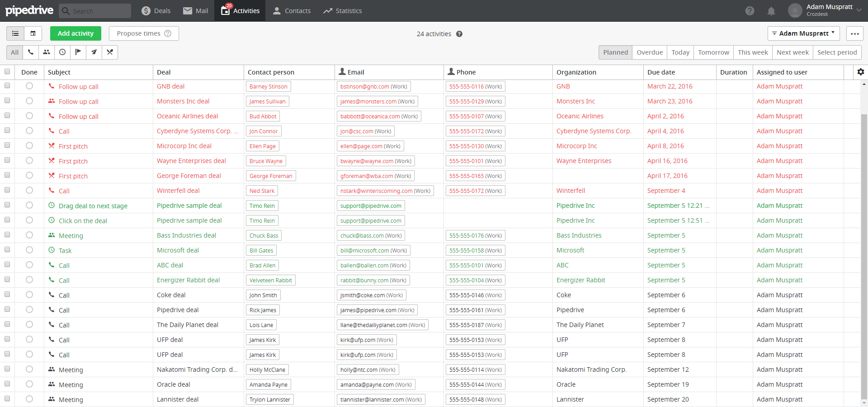Tick checkbox for GNB deal row

click(7, 85)
